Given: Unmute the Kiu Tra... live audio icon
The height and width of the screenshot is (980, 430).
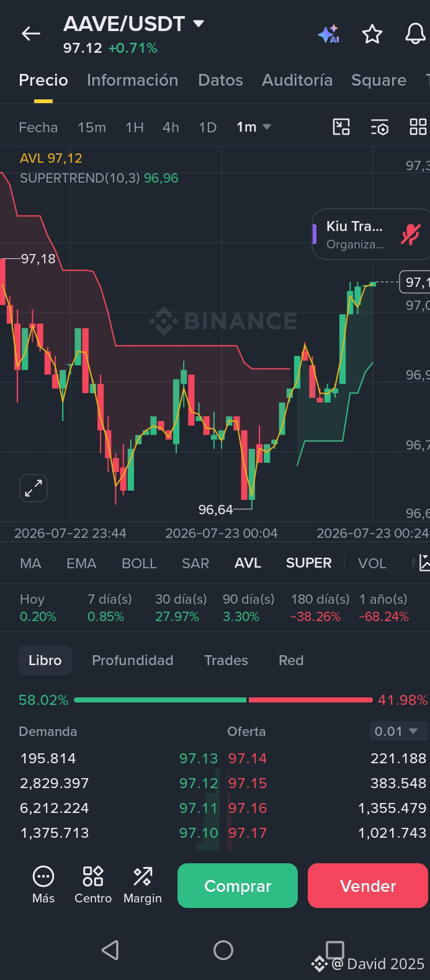Looking at the screenshot, I should [x=410, y=234].
